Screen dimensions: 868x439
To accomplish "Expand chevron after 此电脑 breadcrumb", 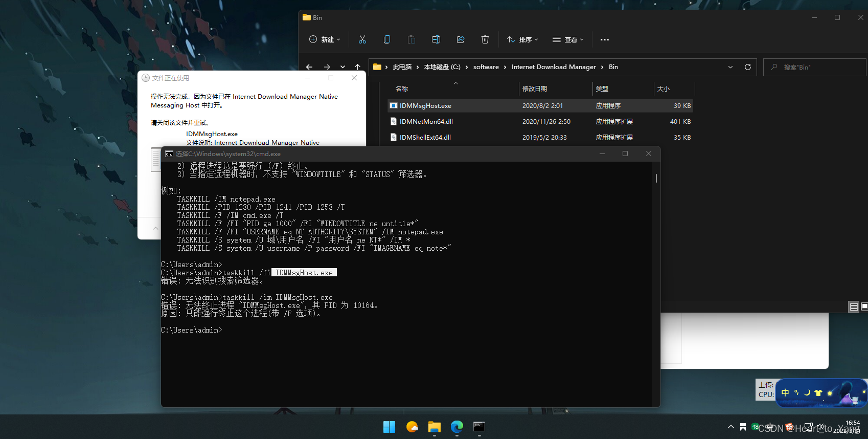I will (418, 67).
